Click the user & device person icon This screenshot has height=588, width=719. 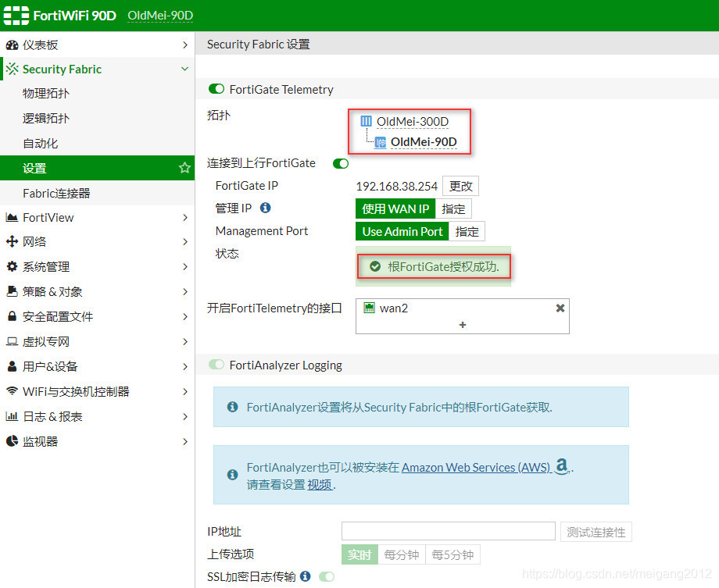point(12,366)
